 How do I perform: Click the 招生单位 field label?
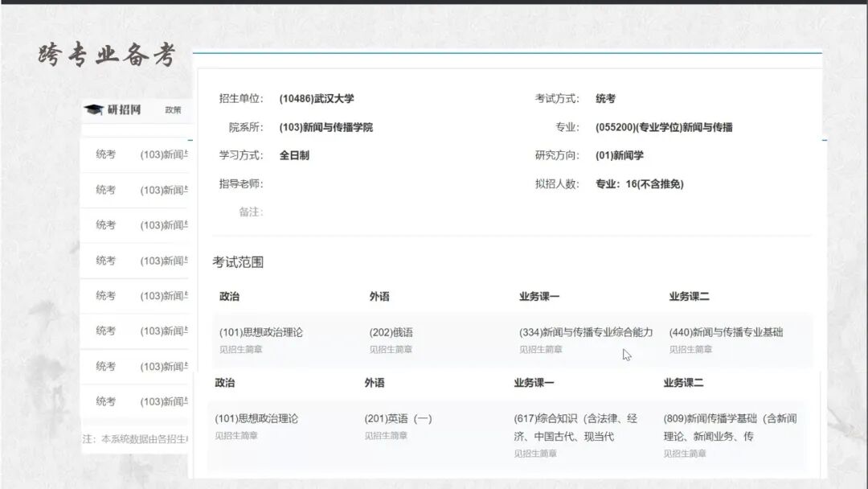(241, 99)
